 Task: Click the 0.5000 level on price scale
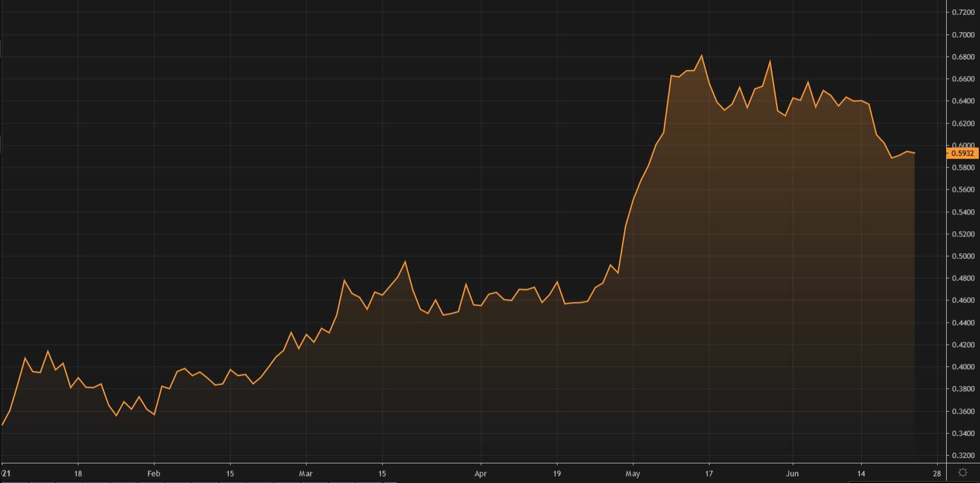pos(962,256)
